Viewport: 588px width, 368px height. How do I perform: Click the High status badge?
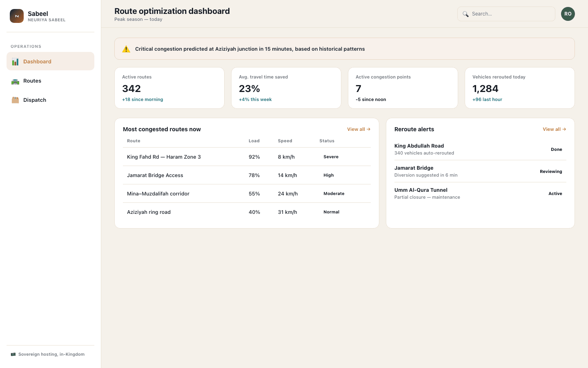click(x=329, y=175)
